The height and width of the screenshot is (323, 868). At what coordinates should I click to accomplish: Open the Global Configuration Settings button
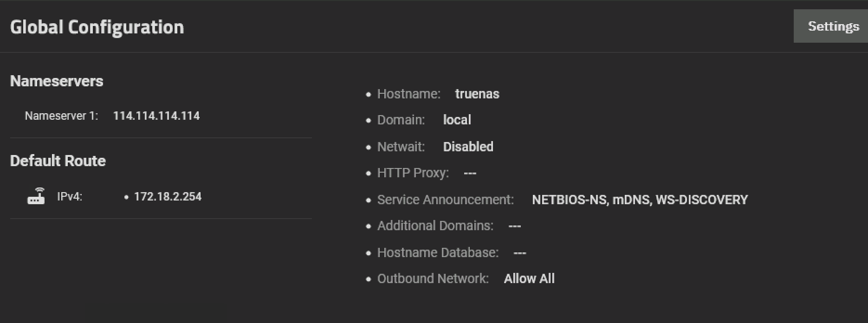coord(833,26)
